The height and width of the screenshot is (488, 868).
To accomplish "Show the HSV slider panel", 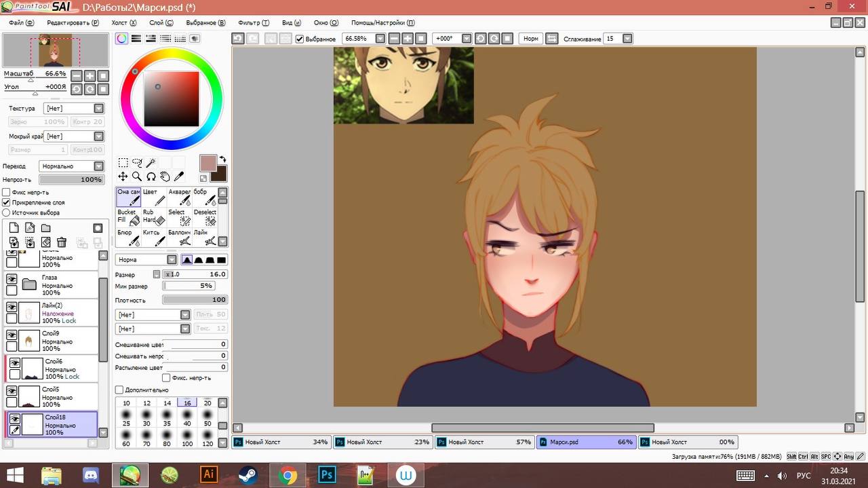I will click(151, 39).
